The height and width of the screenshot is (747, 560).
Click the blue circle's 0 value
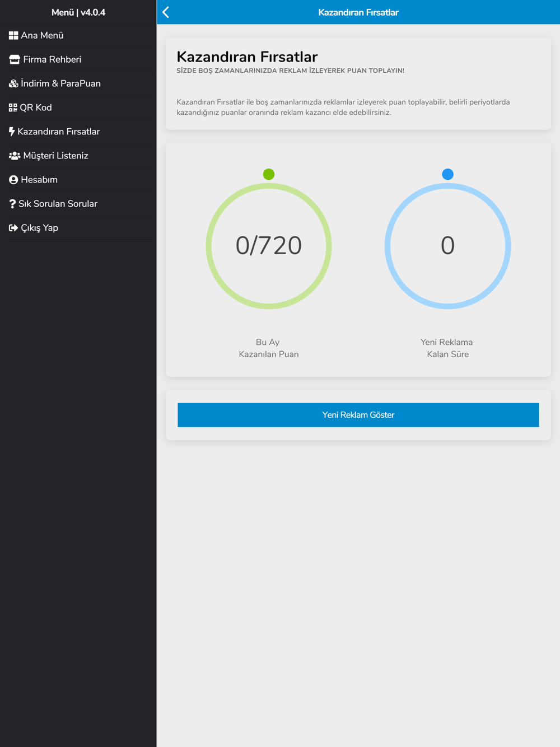tap(447, 245)
